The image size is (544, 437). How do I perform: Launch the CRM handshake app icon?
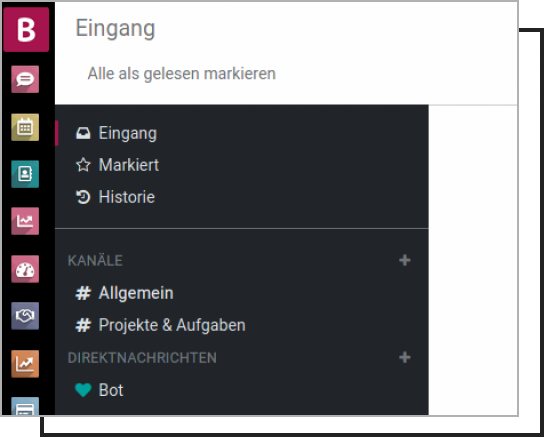25,316
